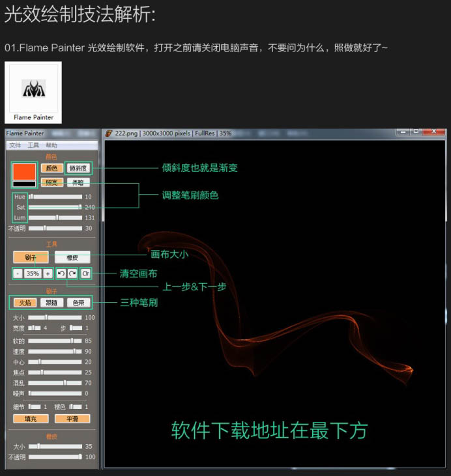Click the 褪色 fade slider
Viewport: 451px width, 476px height.
click(76, 406)
